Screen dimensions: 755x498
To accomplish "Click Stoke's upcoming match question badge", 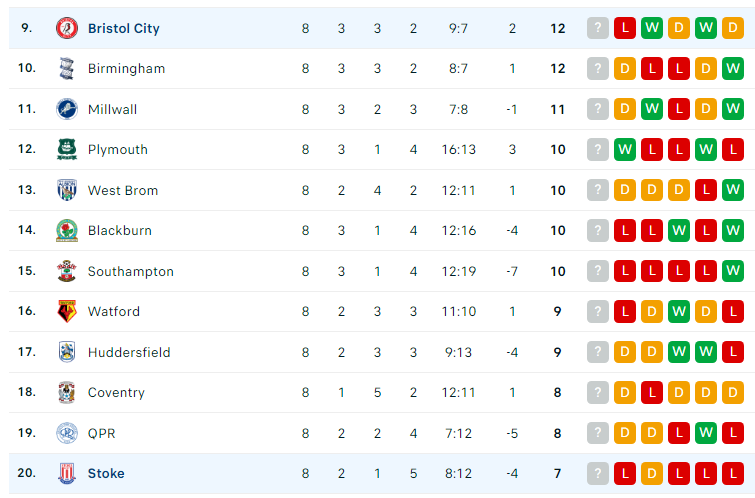I will [x=598, y=473].
